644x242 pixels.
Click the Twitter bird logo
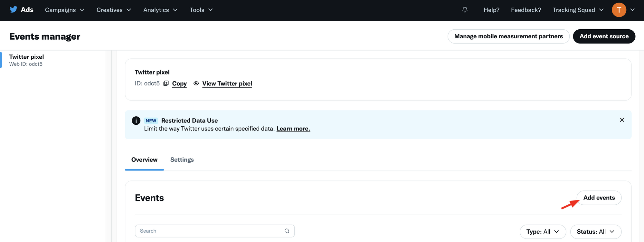pos(13,9)
